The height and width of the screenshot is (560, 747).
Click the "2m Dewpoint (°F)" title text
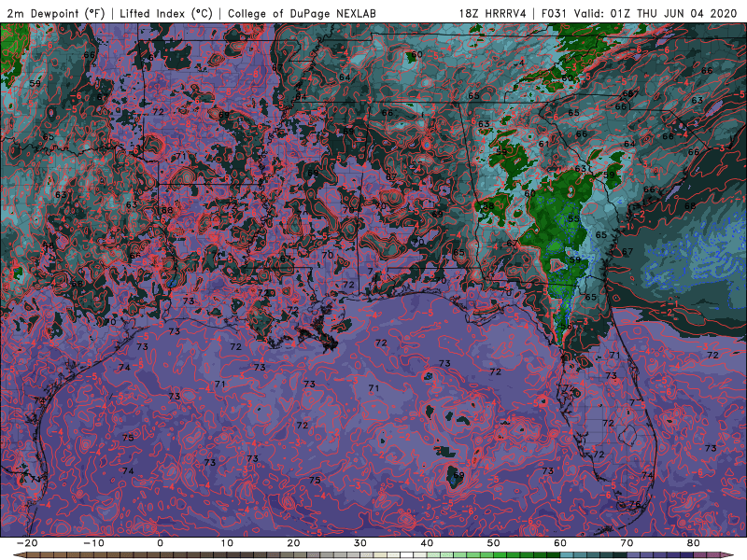pos(55,13)
